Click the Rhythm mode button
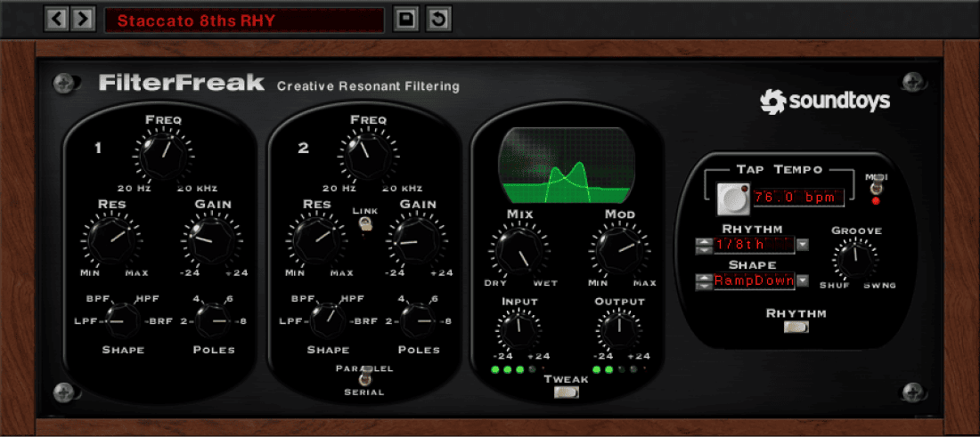980x437 pixels. point(796,328)
